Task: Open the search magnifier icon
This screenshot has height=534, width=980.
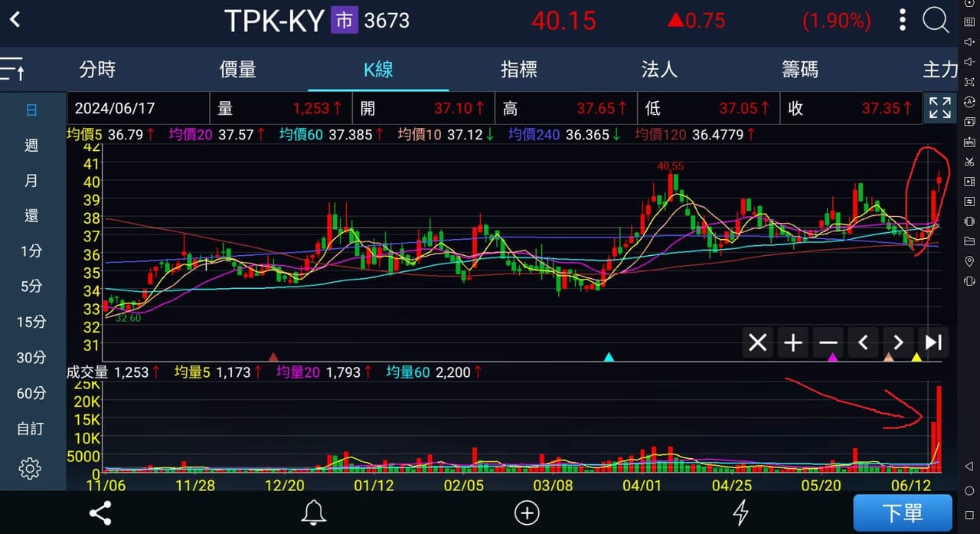Action: coord(936,20)
